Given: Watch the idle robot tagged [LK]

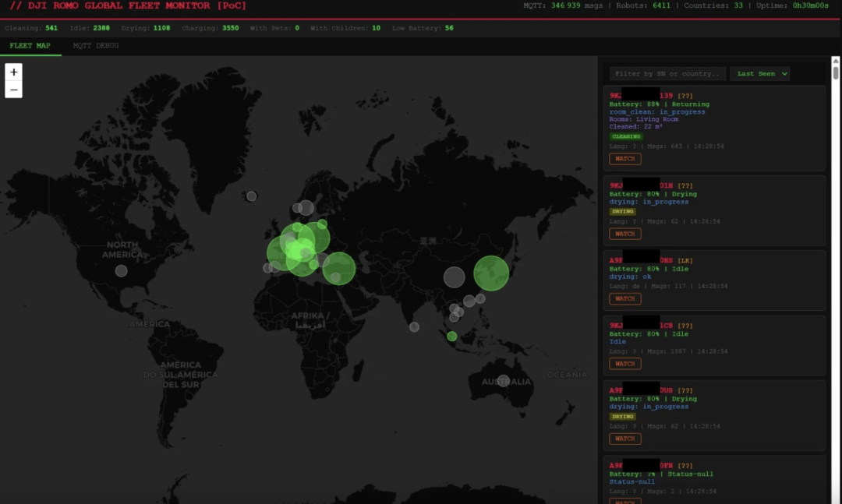Looking at the screenshot, I should coord(624,298).
